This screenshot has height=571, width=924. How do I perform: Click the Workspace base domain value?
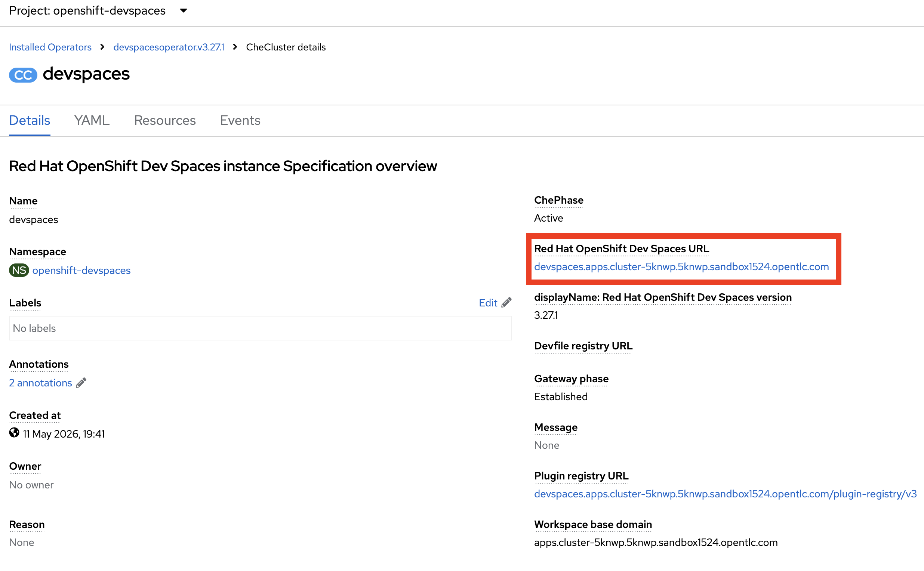[x=656, y=543]
